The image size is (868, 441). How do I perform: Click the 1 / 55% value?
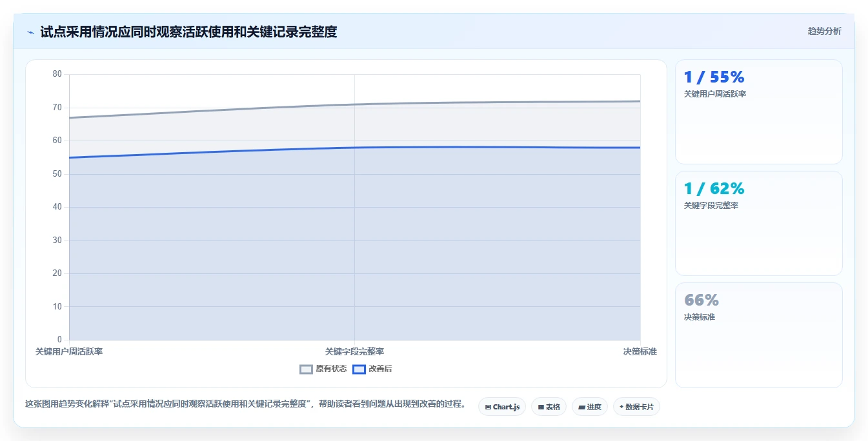coord(714,77)
